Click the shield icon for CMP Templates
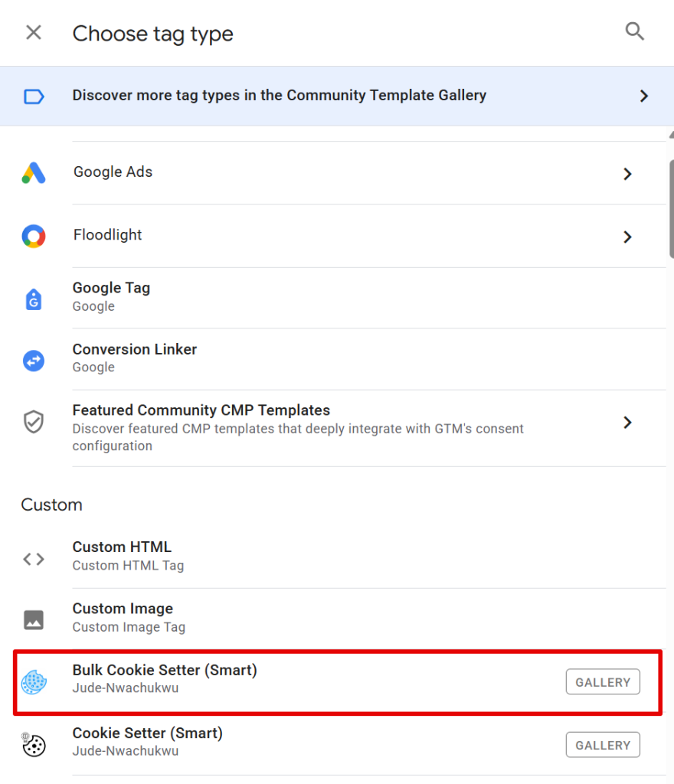 [34, 422]
